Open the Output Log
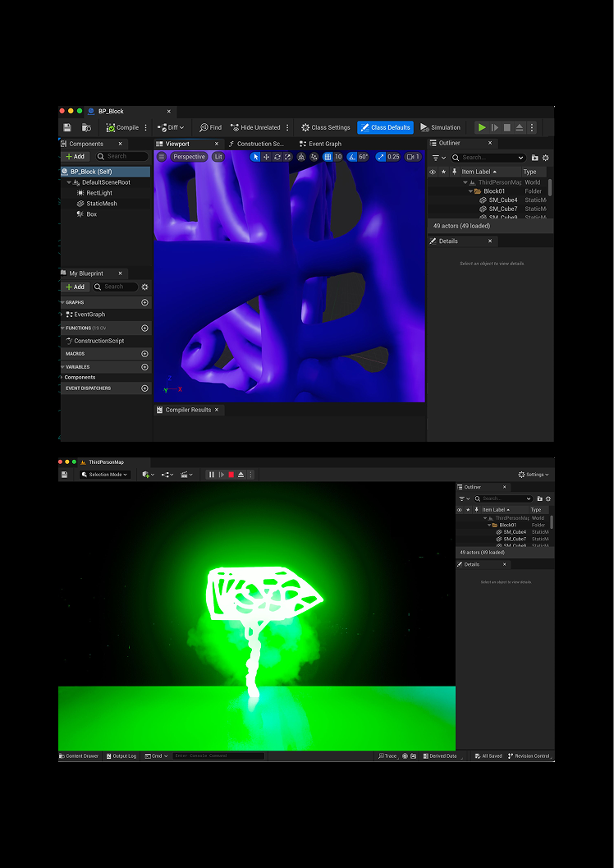Screen dimensions: 614x868 [121, 755]
